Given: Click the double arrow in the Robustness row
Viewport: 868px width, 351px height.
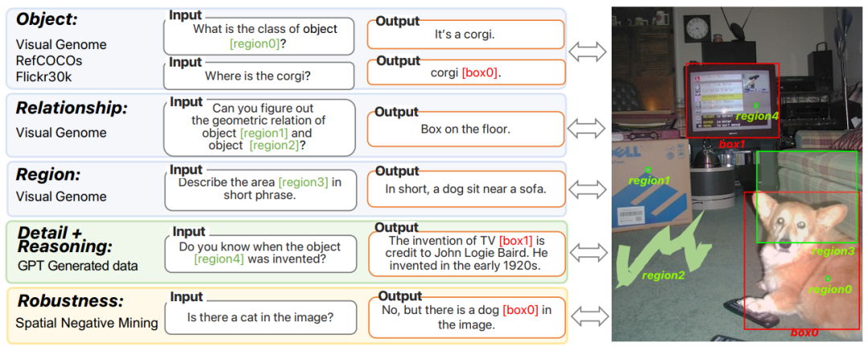Looking at the screenshot, I should [587, 314].
